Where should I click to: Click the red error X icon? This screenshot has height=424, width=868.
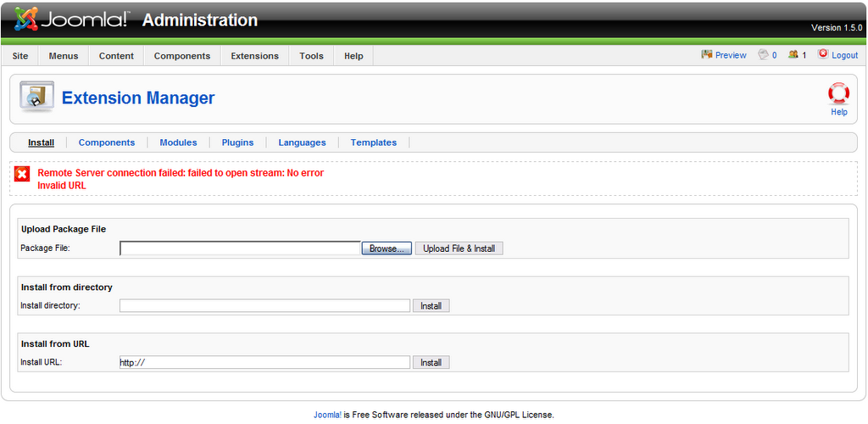(x=22, y=174)
